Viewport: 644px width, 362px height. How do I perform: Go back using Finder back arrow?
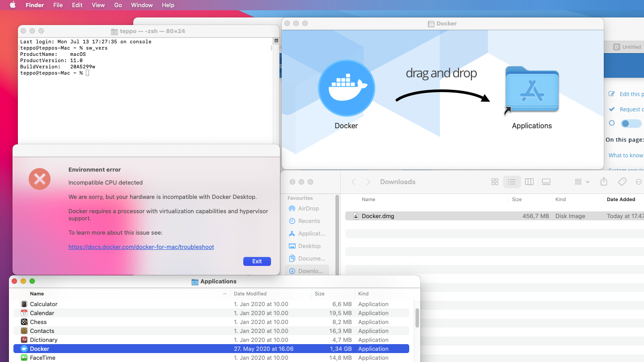353,182
